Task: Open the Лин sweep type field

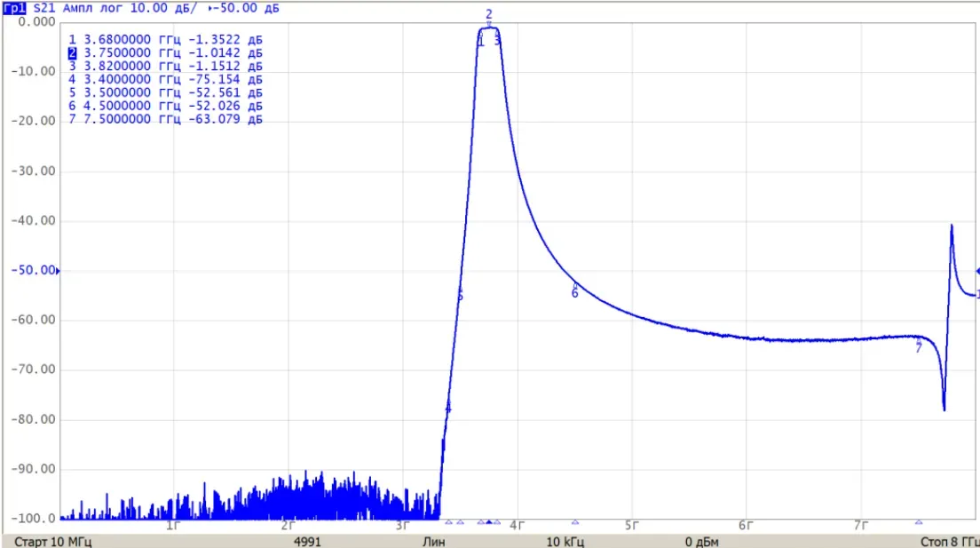Action: click(x=434, y=541)
